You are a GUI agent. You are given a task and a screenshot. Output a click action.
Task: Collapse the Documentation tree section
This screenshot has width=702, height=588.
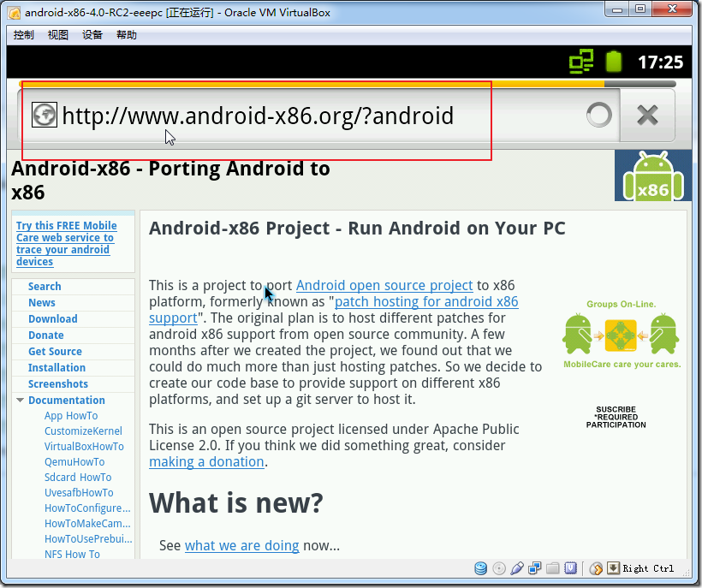[x=21, y=400]
